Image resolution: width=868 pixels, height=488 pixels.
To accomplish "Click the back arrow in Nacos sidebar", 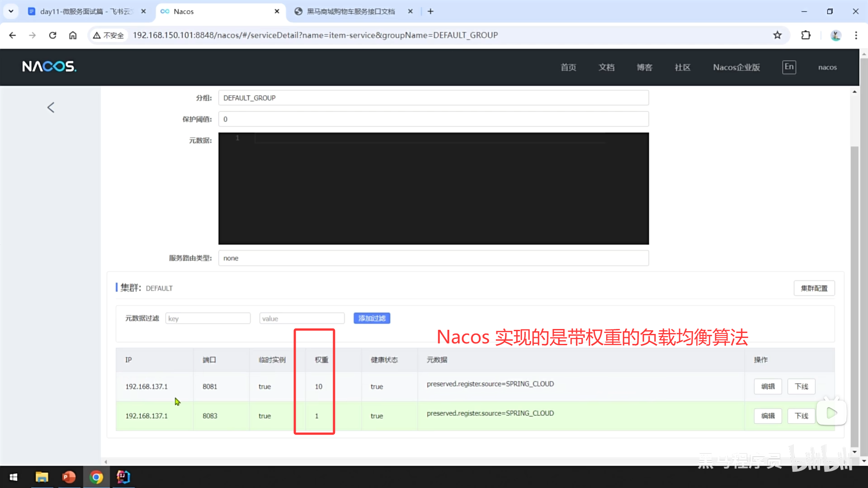I will (x=51, y=108).
